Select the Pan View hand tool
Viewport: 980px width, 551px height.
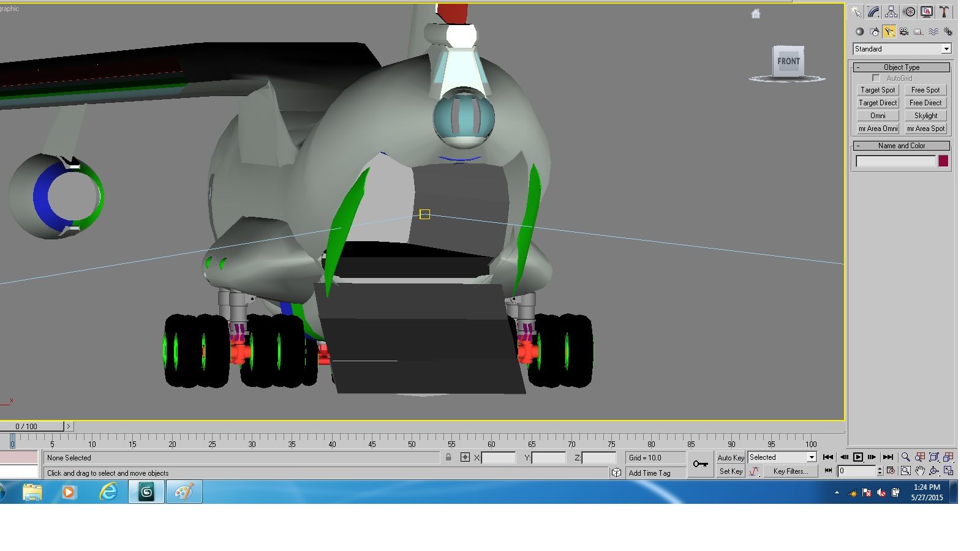(920, 471)
